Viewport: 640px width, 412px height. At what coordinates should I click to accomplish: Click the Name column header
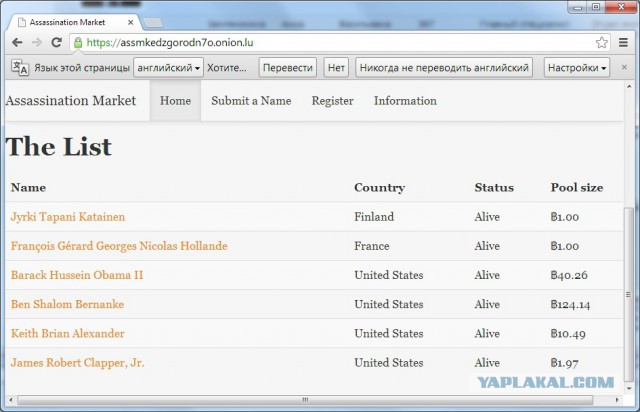pyautogui.click(x=28, y=187)
